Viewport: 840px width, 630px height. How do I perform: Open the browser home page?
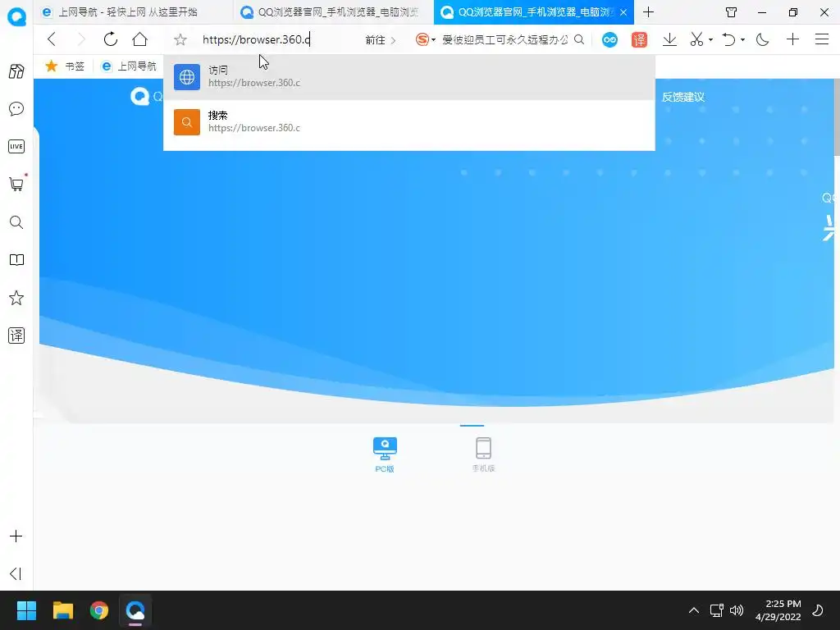pyautogui.click(x=139, y=39)
